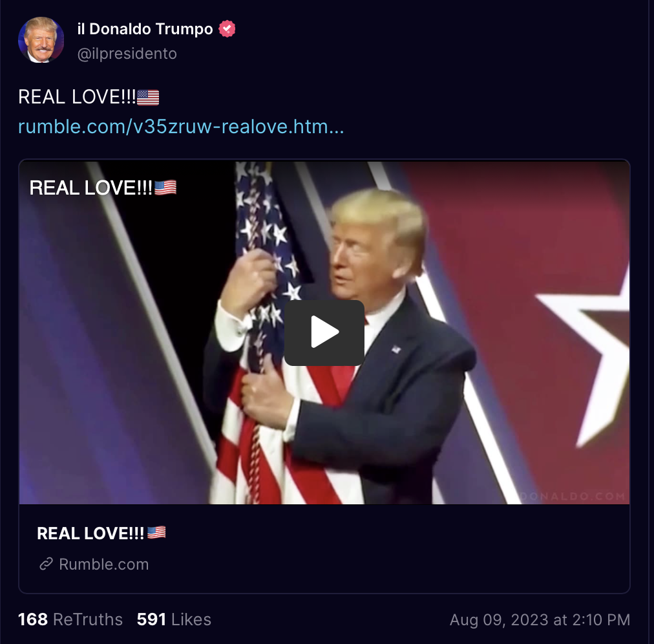
Task: Open the rumble.com/v35zruw-realove link
Action: click(x=181, y=127)
